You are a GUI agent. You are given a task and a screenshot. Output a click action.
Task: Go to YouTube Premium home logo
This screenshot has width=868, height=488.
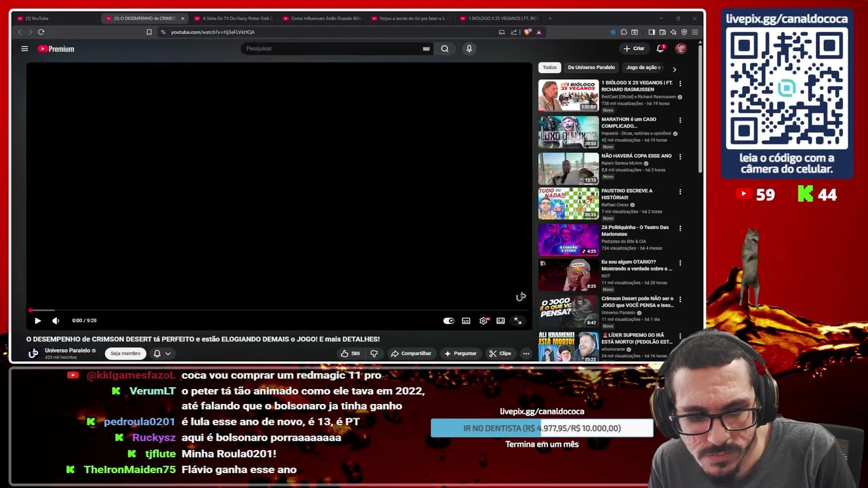[56, 49]
